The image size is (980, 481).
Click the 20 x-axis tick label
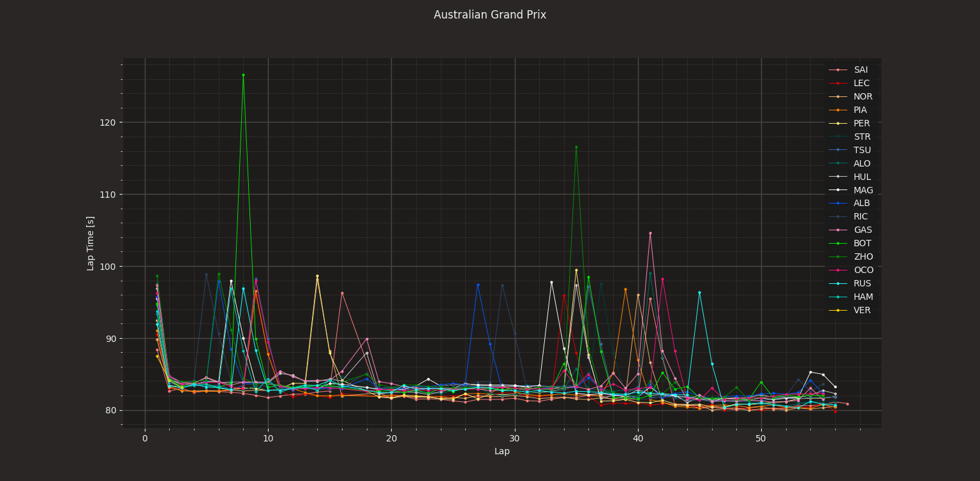point(391,439)
